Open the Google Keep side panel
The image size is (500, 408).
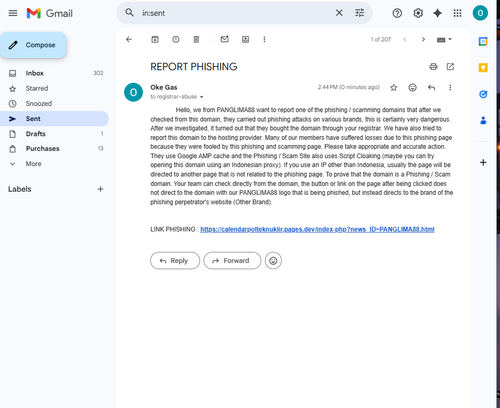[483, 68]
